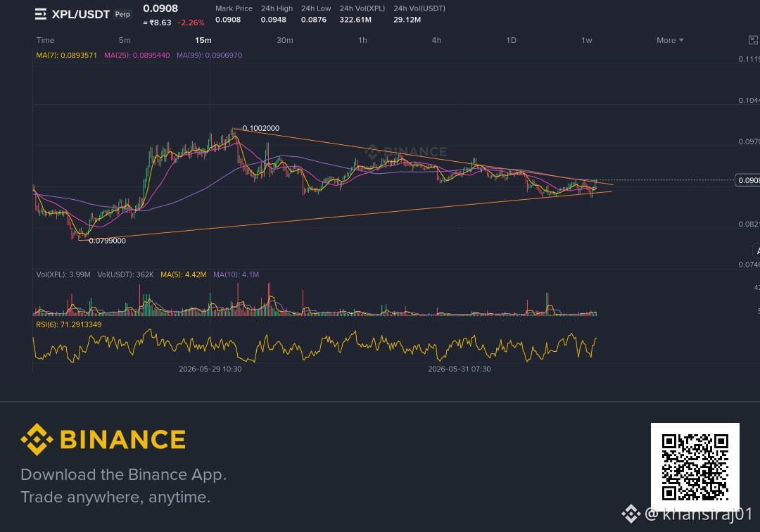The width and height of the screenshot is (760, 532).
Task: Select the 5m interval
Action: [125, 40]
